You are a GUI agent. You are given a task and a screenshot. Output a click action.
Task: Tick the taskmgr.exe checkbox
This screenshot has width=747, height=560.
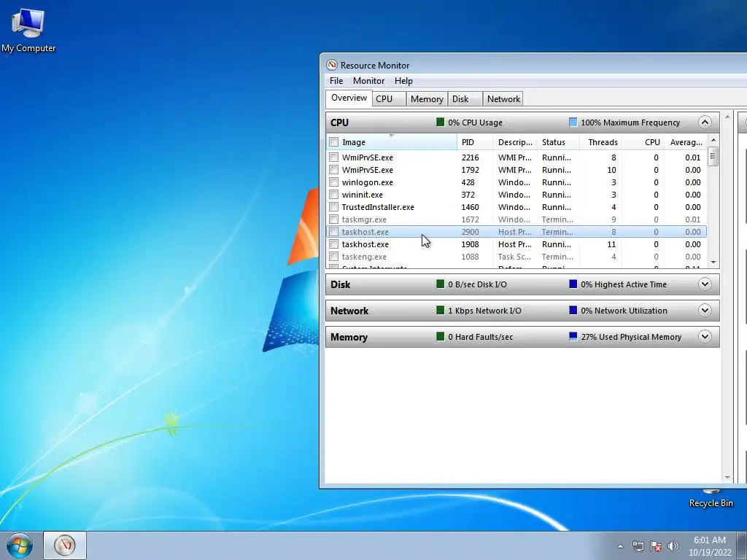(x=334, y=219)
